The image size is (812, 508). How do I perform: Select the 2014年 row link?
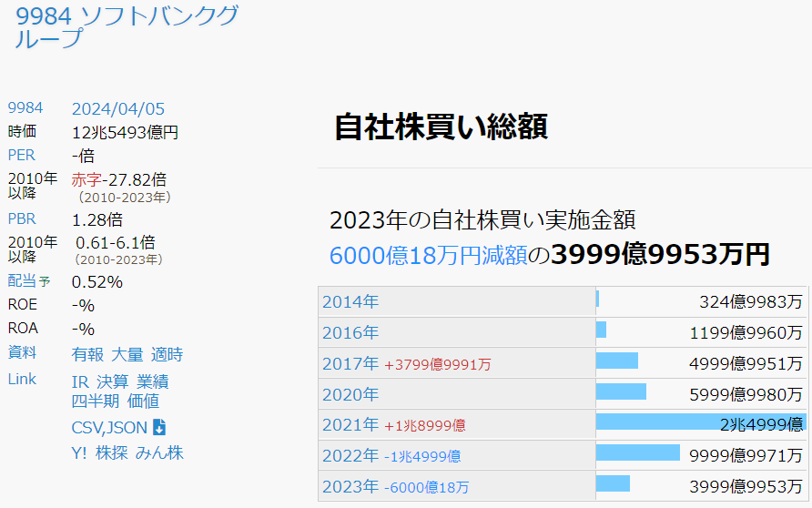(350, 301)
